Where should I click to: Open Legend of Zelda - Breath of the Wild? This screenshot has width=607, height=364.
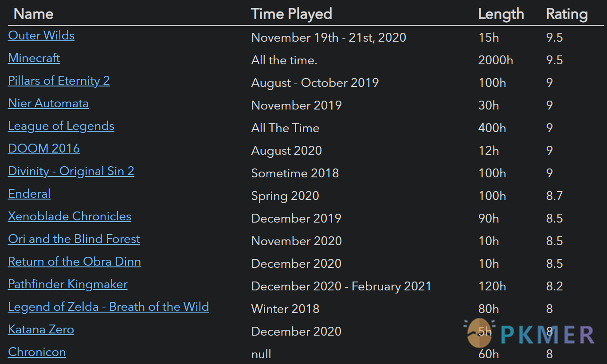coord(109,307)
